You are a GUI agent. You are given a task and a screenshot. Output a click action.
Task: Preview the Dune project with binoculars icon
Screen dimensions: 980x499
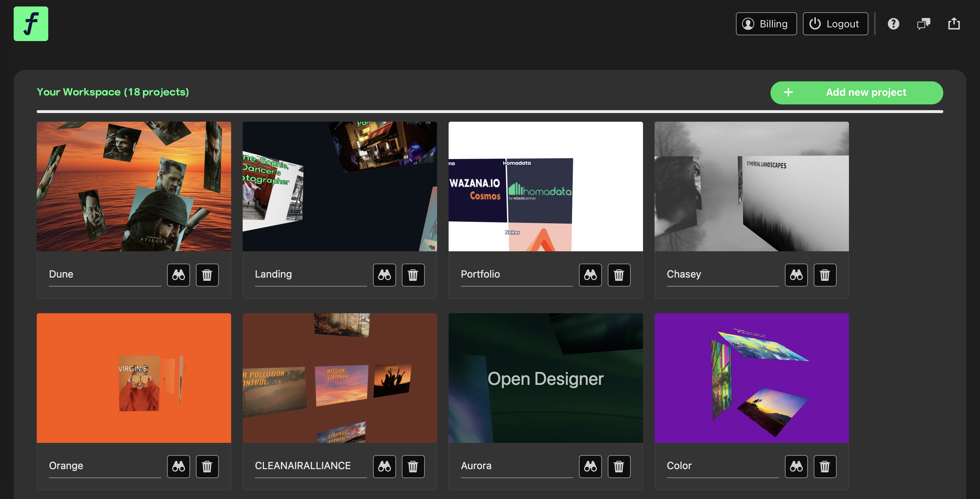pyautogui.click(x=179, y=275)
